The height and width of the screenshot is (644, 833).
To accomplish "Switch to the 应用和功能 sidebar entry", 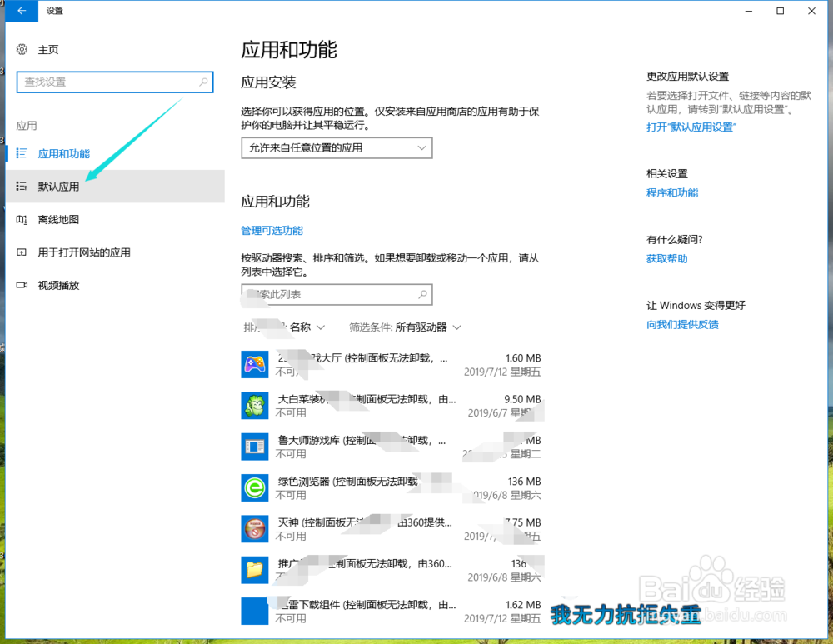I will (64, 153).
